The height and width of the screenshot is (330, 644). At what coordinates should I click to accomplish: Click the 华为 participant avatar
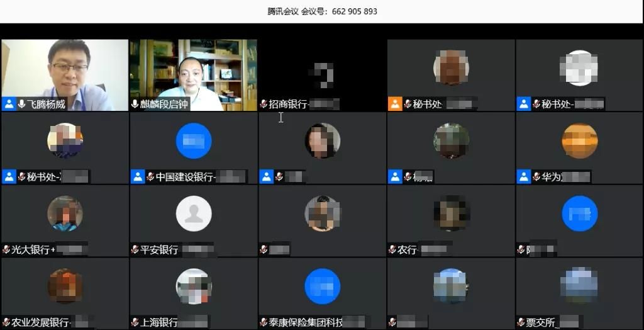[x=579, y=140]
